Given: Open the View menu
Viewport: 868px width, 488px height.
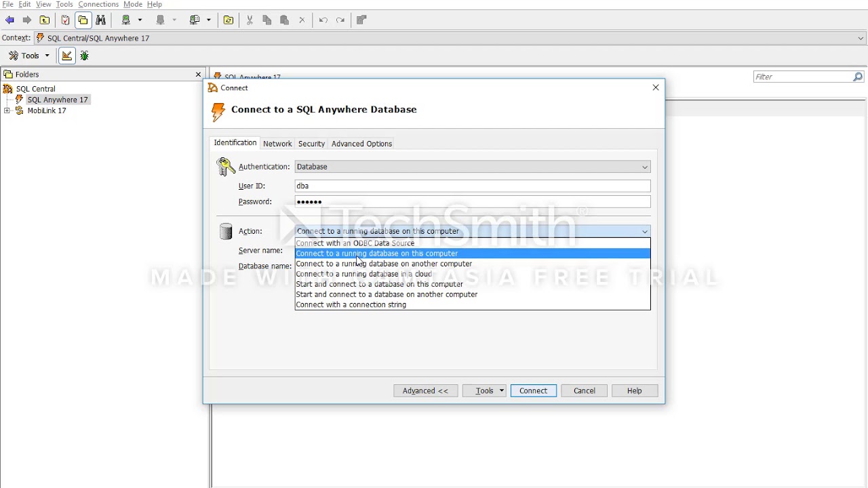Looking at the screenshot, I should (43, 5).
